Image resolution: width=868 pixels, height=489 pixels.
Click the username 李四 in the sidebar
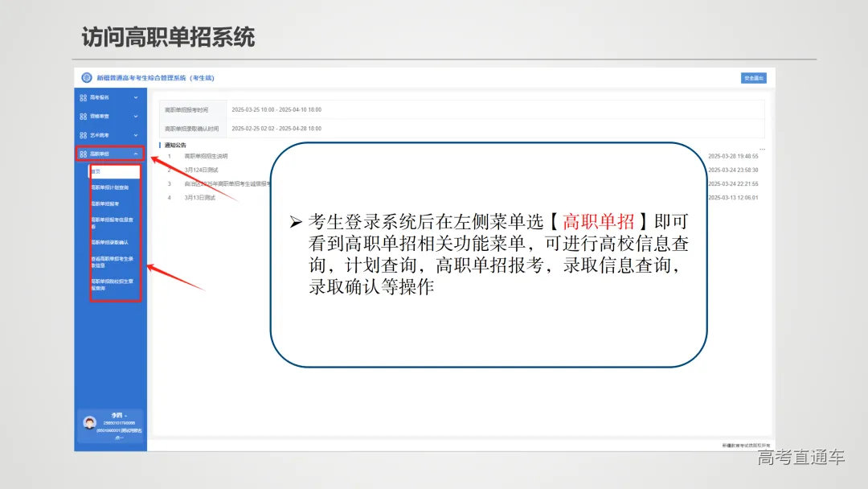pos(118,415)
